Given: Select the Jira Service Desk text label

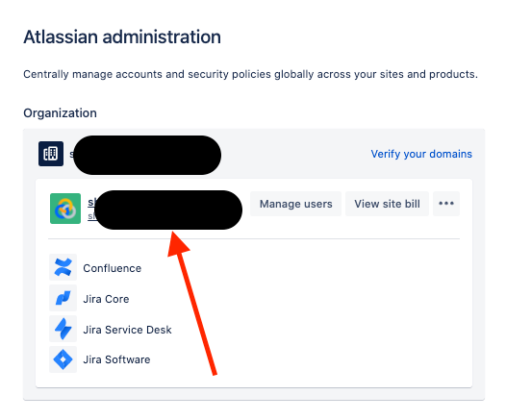Looking at the screenshot, I should pyautogui.click(x=128, y=330).
